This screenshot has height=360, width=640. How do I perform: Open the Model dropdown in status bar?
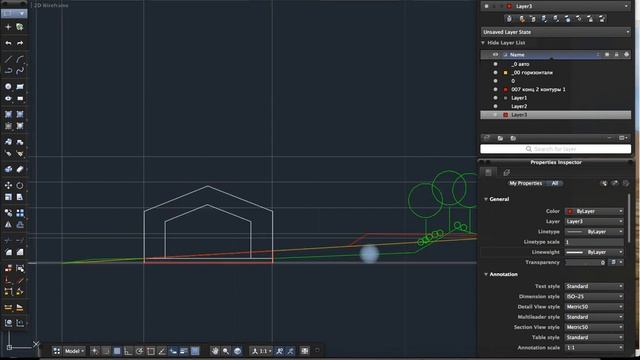coord(74,351)
